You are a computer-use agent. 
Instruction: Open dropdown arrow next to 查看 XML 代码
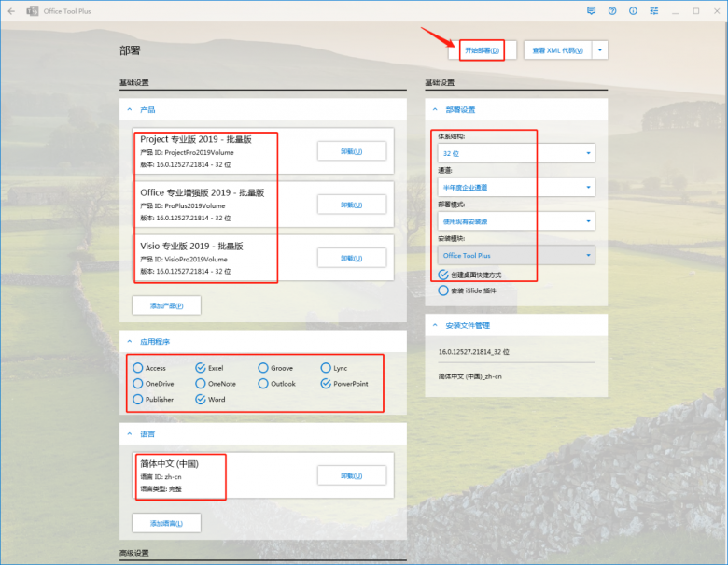click(600, 50)
